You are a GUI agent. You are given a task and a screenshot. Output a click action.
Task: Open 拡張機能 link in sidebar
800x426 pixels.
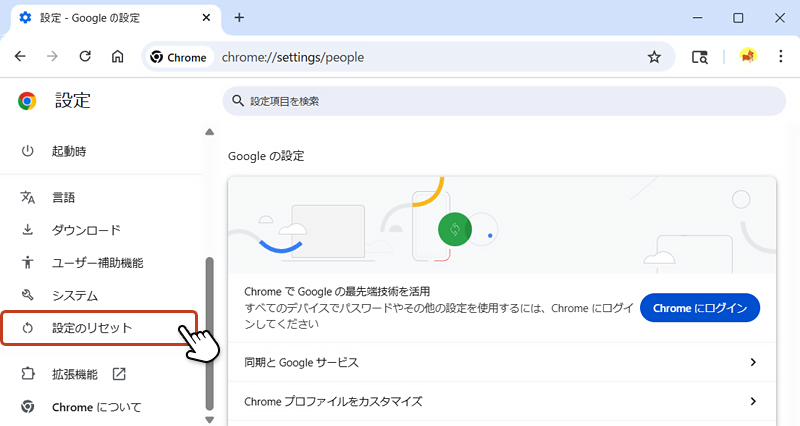pyautogui.click(x=101, y=374)
